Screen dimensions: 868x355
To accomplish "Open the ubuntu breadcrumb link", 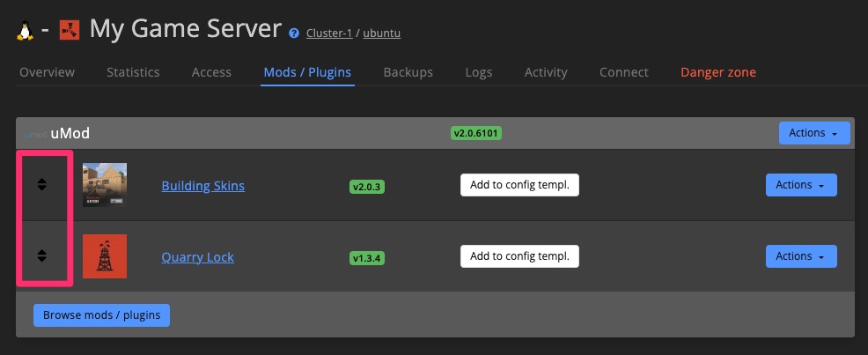I will (x=382, y=33).
